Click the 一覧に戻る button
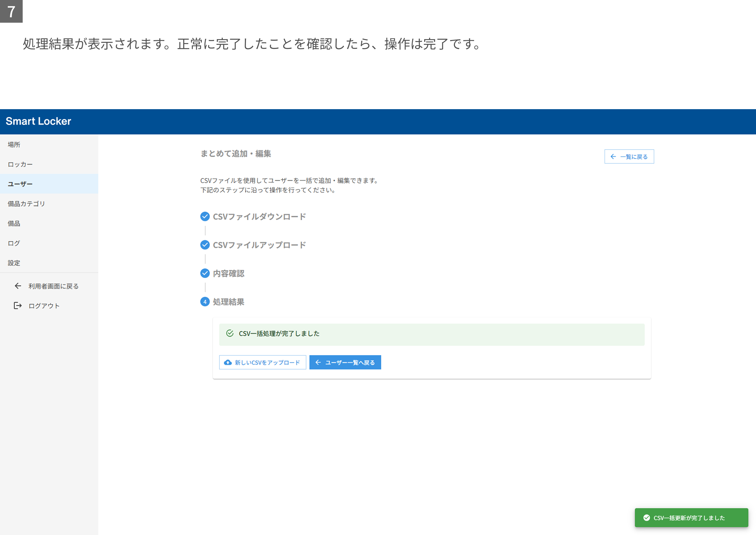The height and width of the screenshot is (535, 756). click(629, 156)
